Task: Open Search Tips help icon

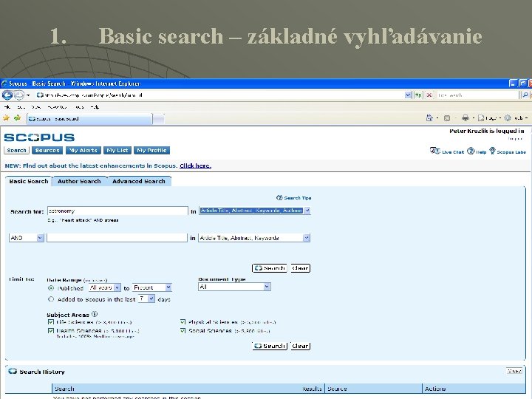Action: click(279, 198)
